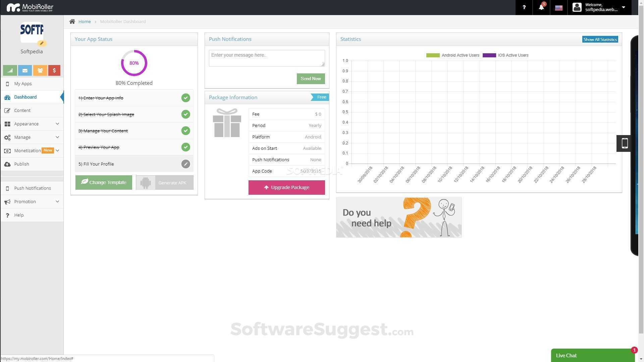Toggle the completed checkmark for Enter Your App Info
Screen dimensions: 644x362
click(185, 98)
